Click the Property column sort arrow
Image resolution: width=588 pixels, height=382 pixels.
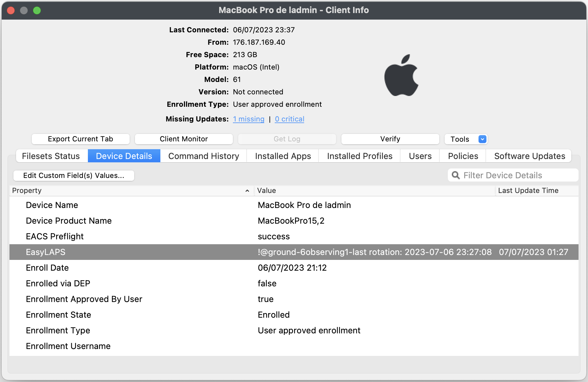tap(247, 191)
